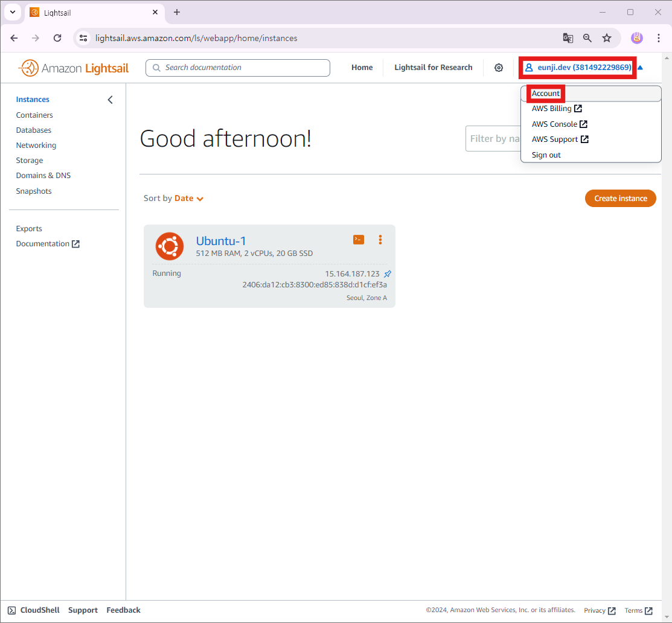Viewport: 672px width, 623px height.
Task: Click the Create instance button
Action: click(x=621, y=199)
